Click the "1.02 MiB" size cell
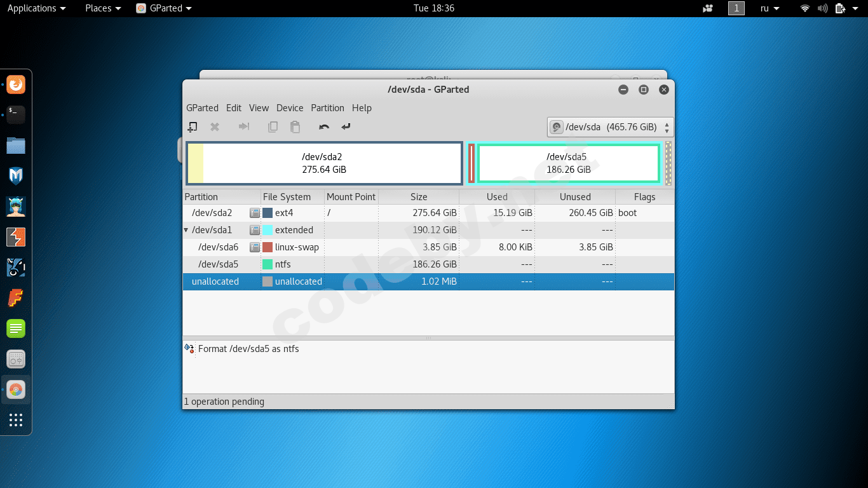This screenshot has height=488, width=868. tap(439, 281)
